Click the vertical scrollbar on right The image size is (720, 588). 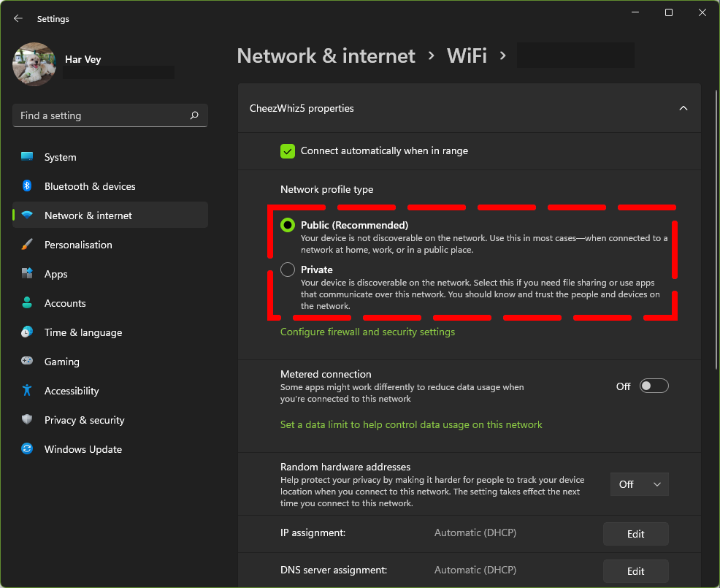[716, 229]
